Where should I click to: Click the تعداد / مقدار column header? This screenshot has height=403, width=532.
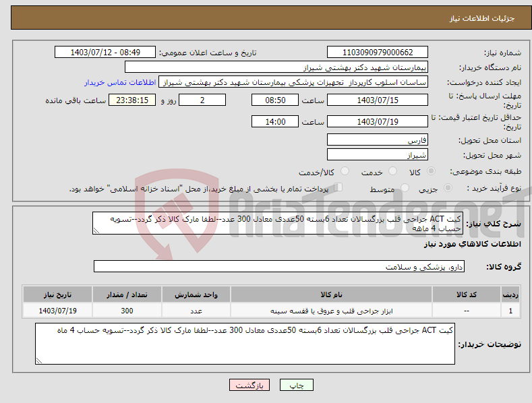pos(127,294)
